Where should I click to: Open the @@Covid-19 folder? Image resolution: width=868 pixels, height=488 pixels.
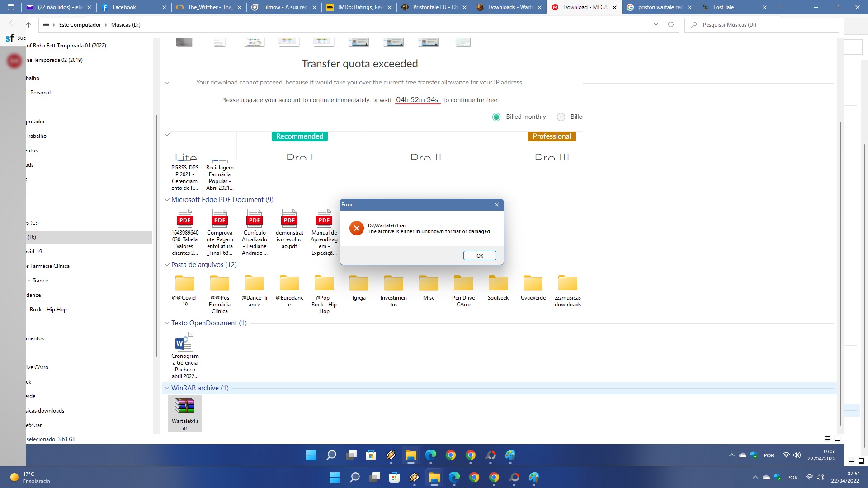pyautogui.click(x=185, y=291)
